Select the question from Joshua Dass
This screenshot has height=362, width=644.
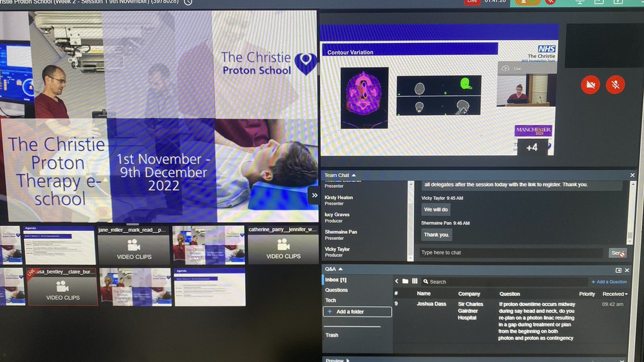click(510, 321)
